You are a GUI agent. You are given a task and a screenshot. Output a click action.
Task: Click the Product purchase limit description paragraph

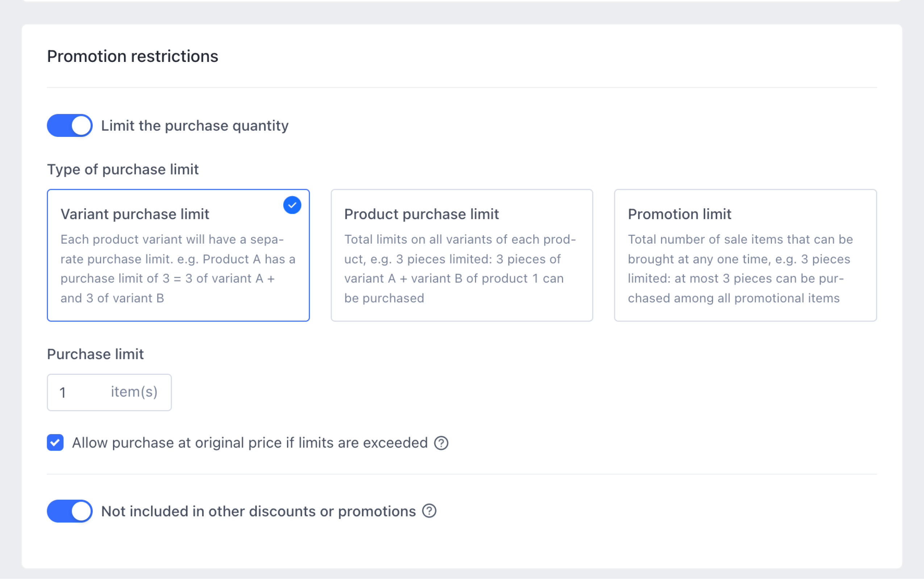[x=460, y=268]
